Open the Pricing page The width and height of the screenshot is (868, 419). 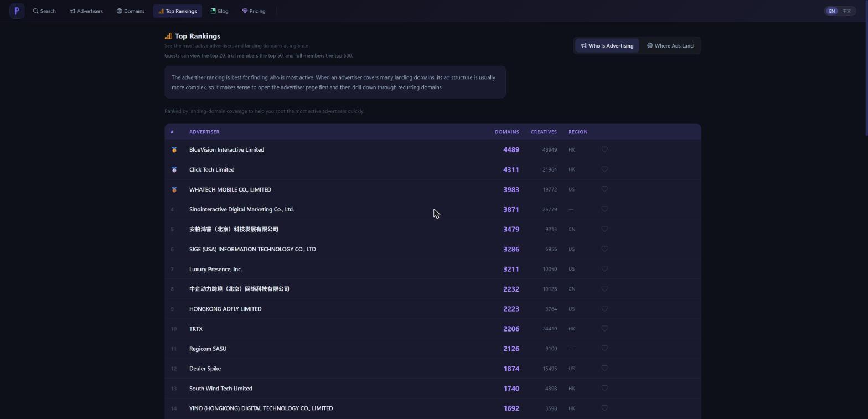click(x=254, y=11)
